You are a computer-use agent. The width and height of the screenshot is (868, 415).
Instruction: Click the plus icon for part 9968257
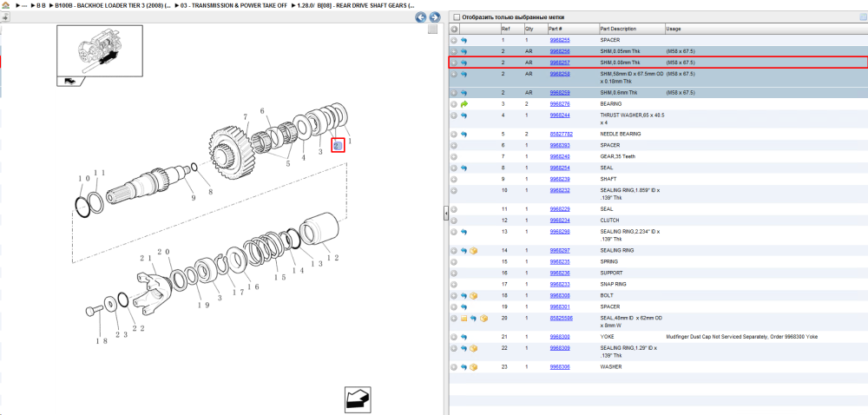pos(454,63)
